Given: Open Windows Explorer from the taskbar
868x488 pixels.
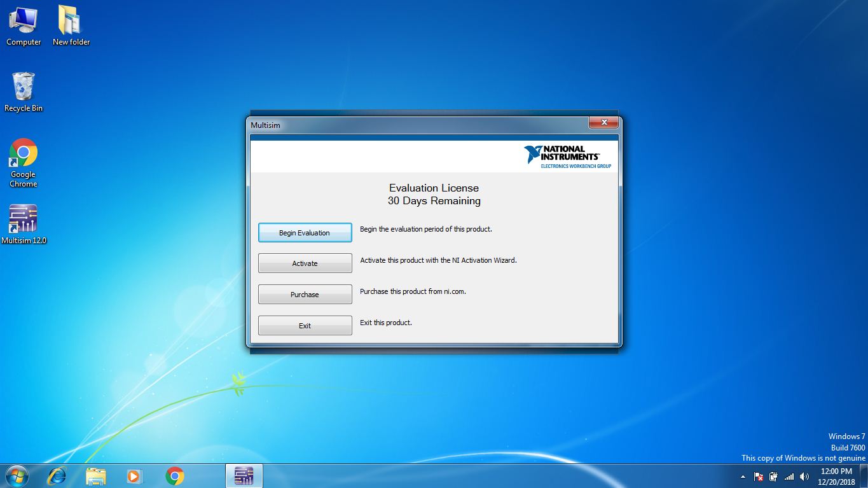Looking at the screenshot, I should click(96, 475).
